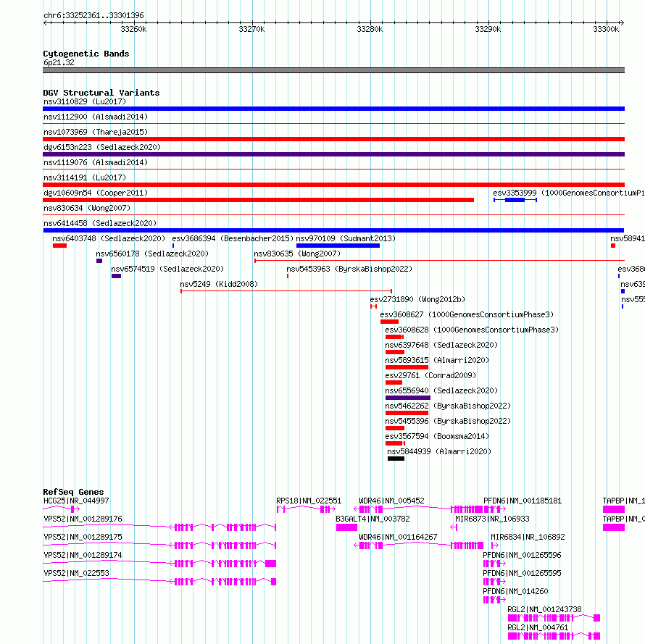The height and width of the screenshot is (644, 645).
Task: Click RGL2|NM_004761 transcript label
Action: [538, 627]
